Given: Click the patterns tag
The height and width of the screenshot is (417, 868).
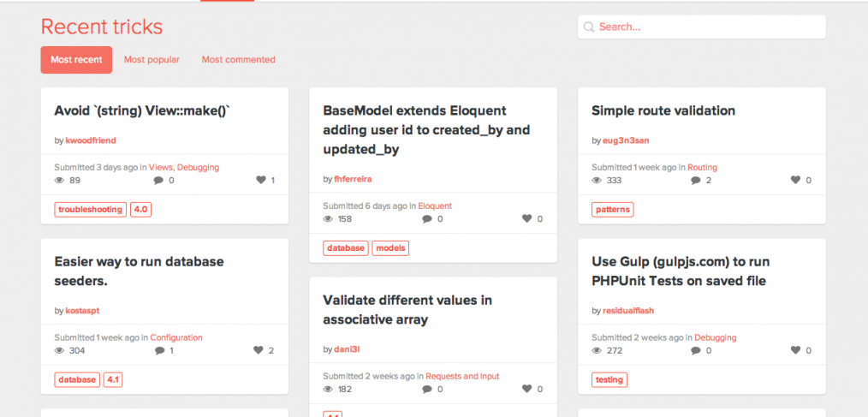Looking at the screenshot, I should (612, 210).
